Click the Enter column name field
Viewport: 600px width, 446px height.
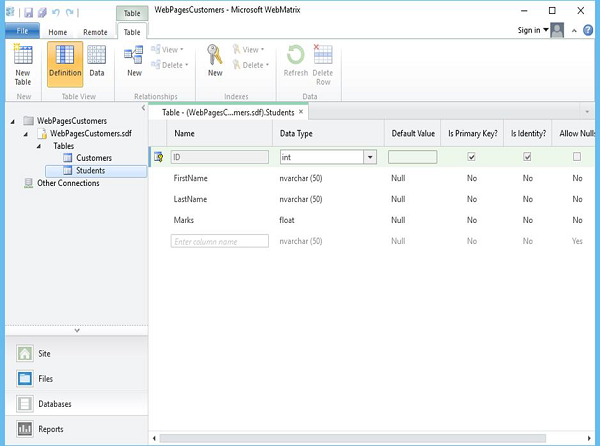point(220,241)
